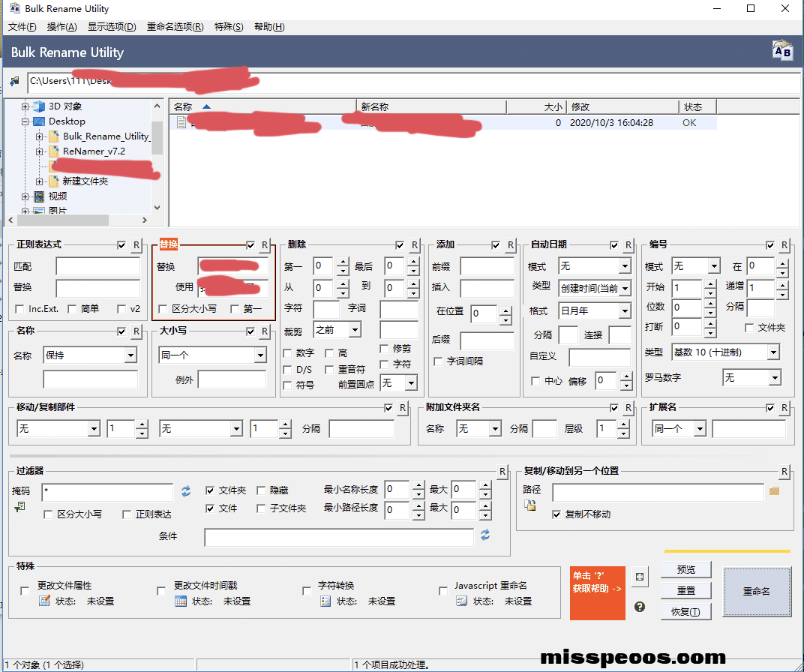Enable the 子文件夹 checkbox
This screenshot has height=672, width=804.
pyautogui.click(x=261, y=508)
